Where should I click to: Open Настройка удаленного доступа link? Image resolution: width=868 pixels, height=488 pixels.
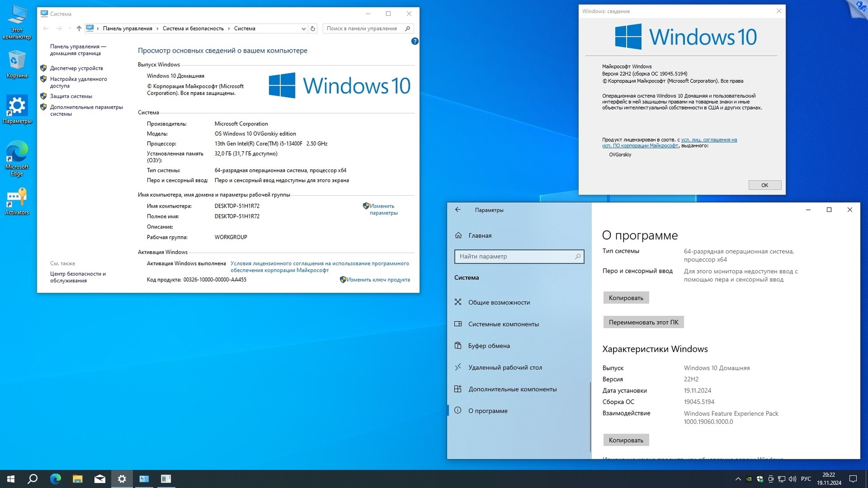click(79, 82)
